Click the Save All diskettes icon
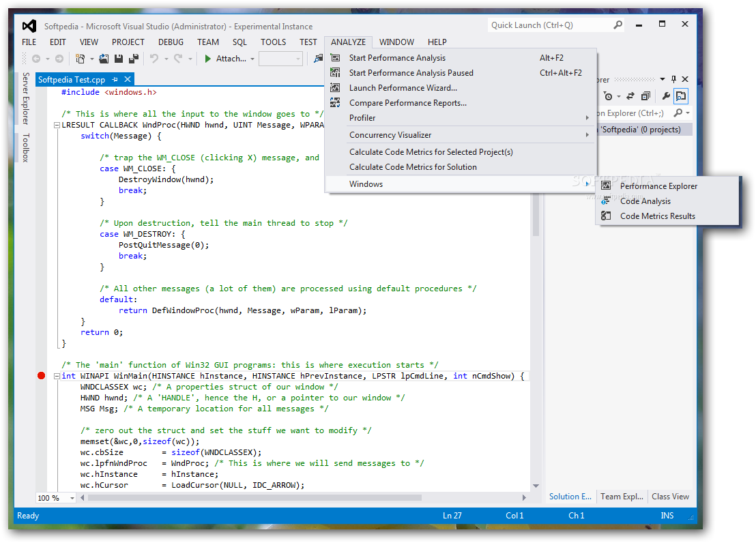 pyautogui.click(x=134, y=59)
